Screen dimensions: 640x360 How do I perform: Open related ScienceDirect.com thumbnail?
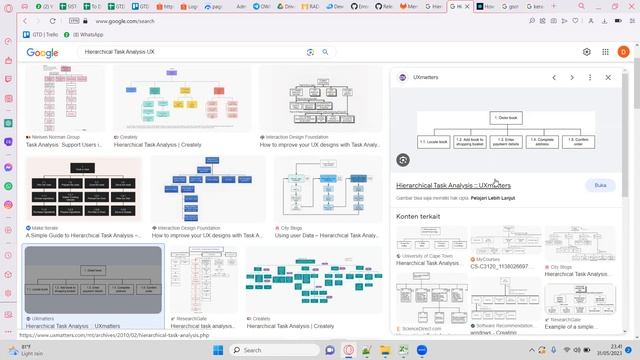(431, 299)
